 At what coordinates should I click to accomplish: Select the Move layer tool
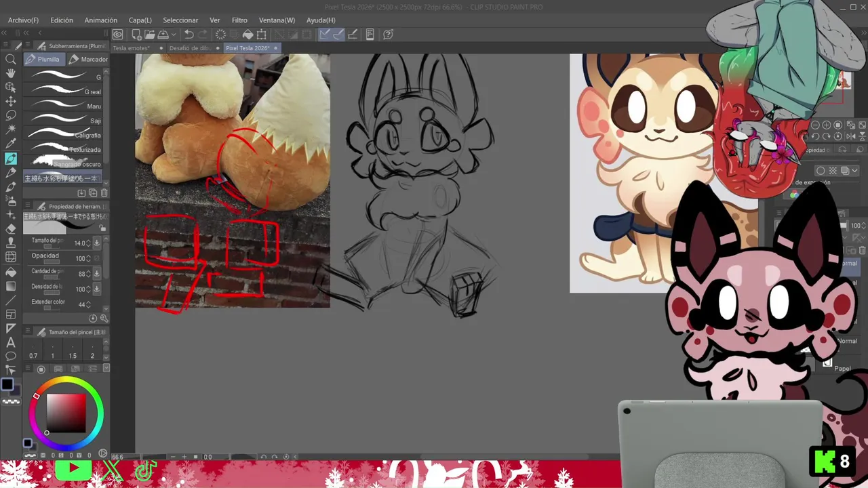pos(11,102)
